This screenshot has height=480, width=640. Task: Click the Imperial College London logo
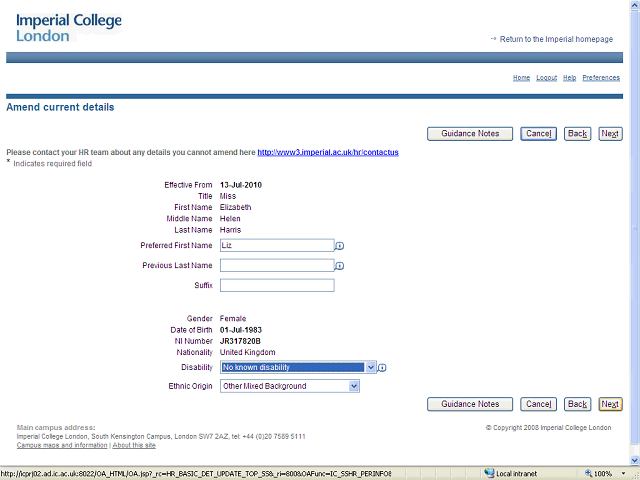click(67, 28)
